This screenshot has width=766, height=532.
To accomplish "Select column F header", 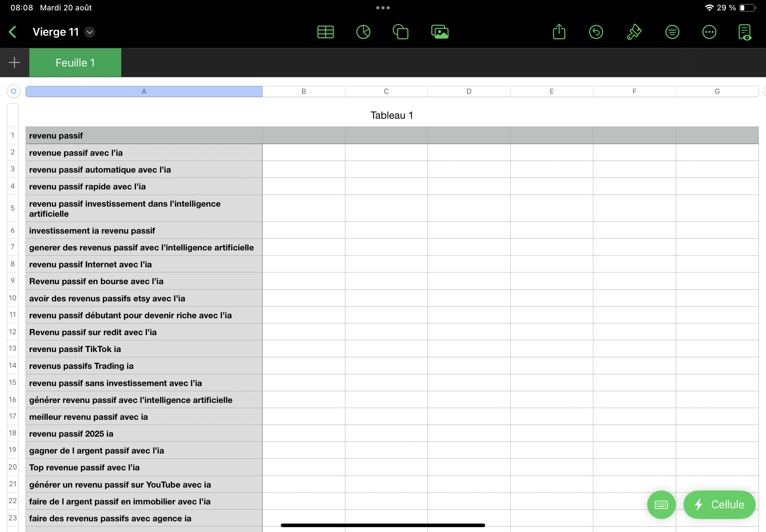I will [x=634, y=91].
